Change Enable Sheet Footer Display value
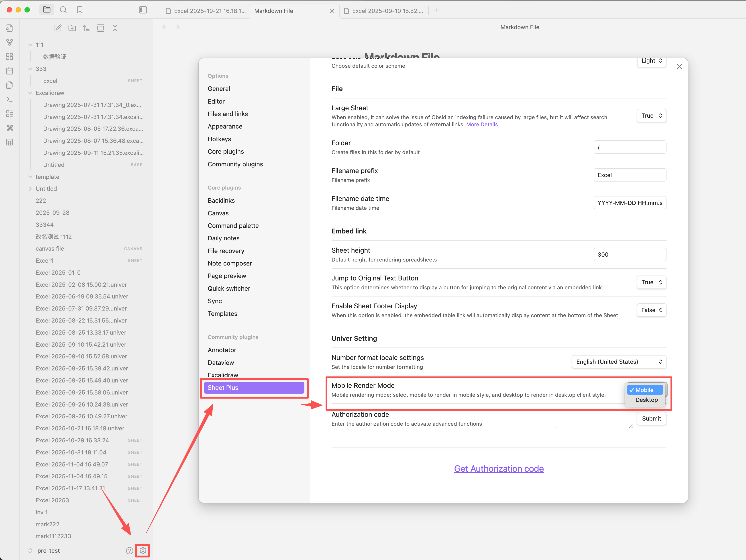746x560 pixels. coord(651,310)
